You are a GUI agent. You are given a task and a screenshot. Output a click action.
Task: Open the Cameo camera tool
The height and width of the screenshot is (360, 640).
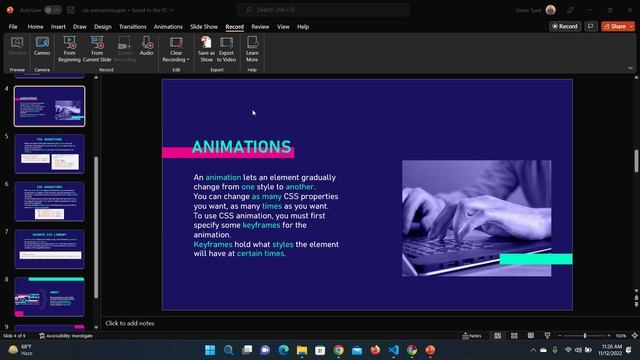[x=42, y=46]
